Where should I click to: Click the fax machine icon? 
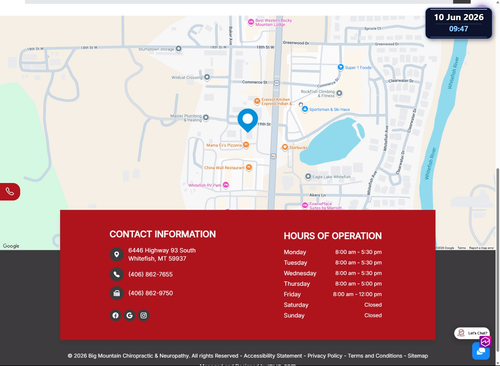pos(116,293)
